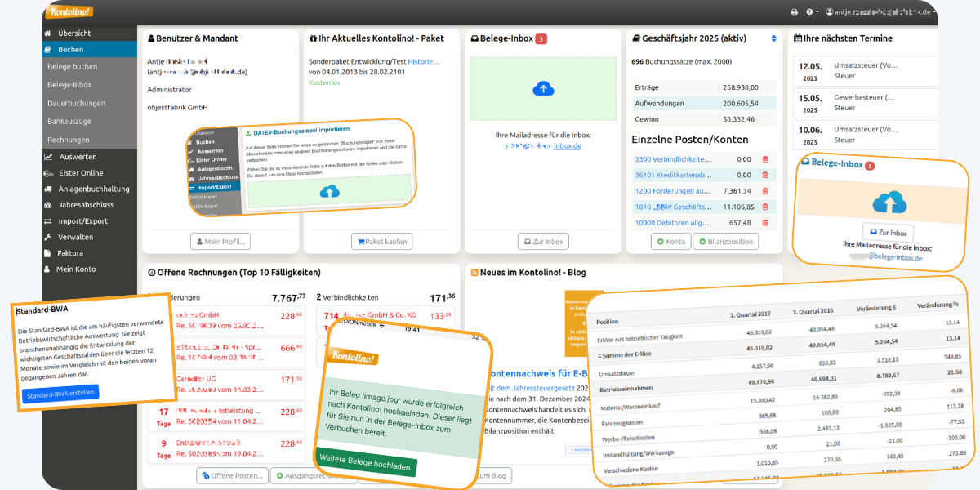Click the Paket kaufen button
The height and width of the screenshot is (490, 980).
[x=381, y=242]
